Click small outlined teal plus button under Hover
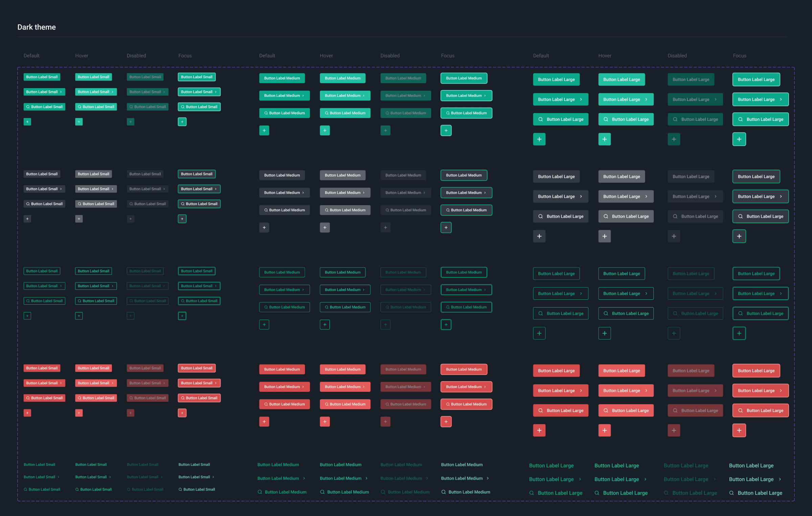 click(79, 316)
